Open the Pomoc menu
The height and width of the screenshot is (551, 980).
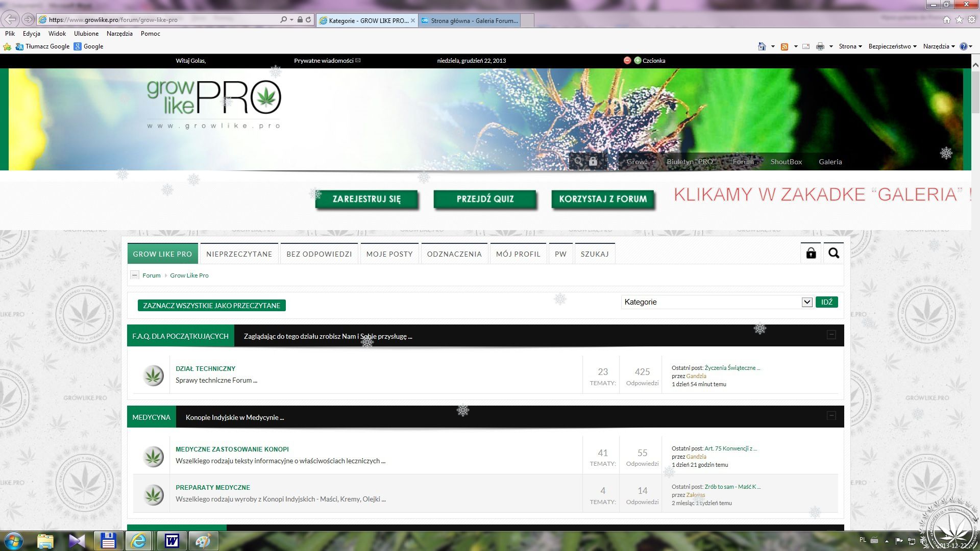coord(151,34)
